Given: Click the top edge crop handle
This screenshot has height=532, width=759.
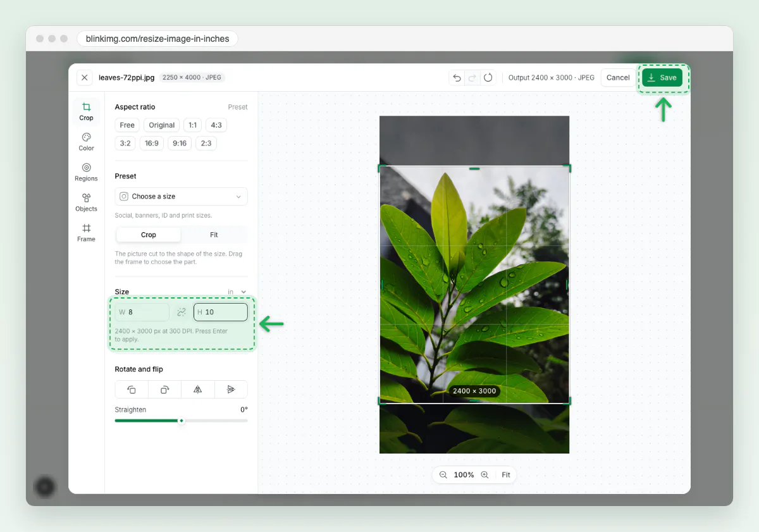Looking at the screenshot, I should [x=474, y=168].
